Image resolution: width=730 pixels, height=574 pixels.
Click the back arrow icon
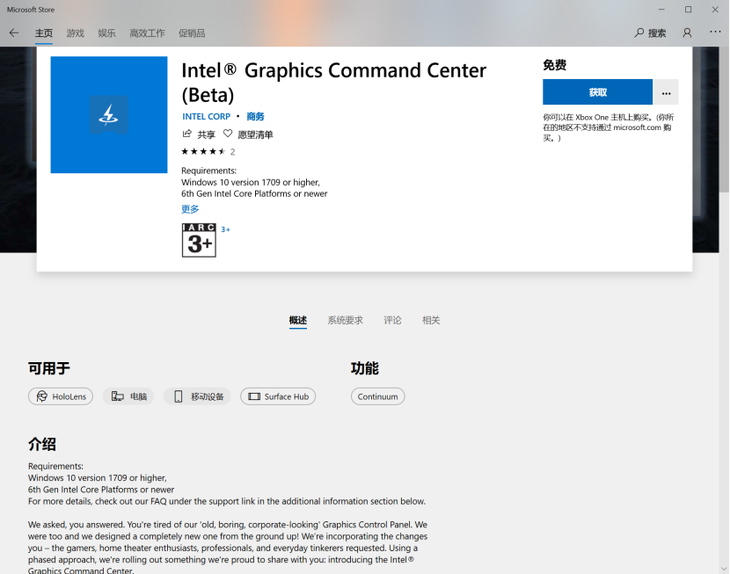point(14,33)
